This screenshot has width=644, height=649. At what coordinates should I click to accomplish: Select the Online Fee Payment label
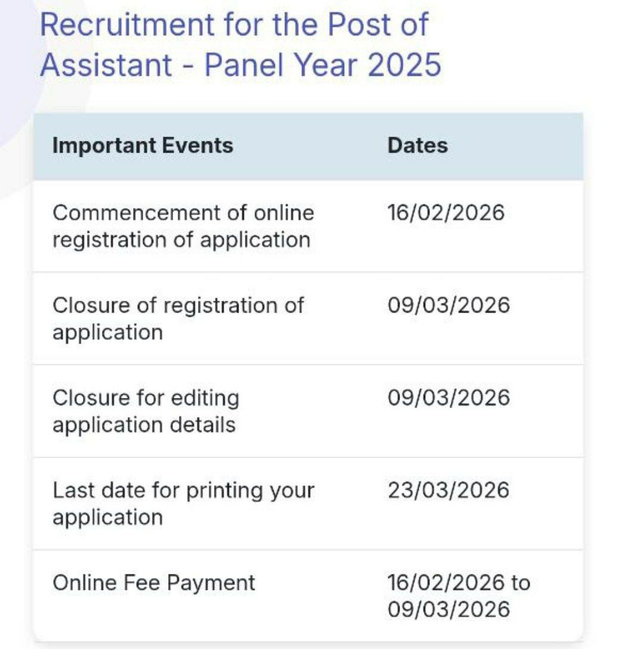click(x=153, y=583)
